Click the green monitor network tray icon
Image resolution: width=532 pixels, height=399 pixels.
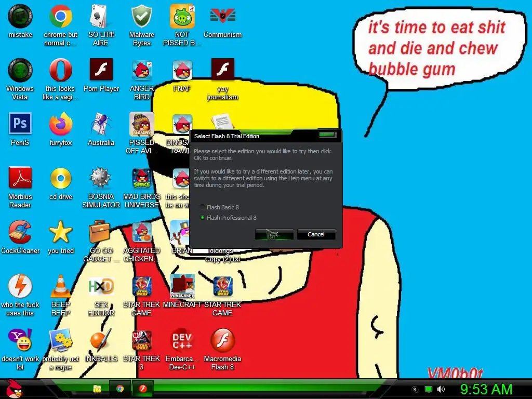pos(429,389)
